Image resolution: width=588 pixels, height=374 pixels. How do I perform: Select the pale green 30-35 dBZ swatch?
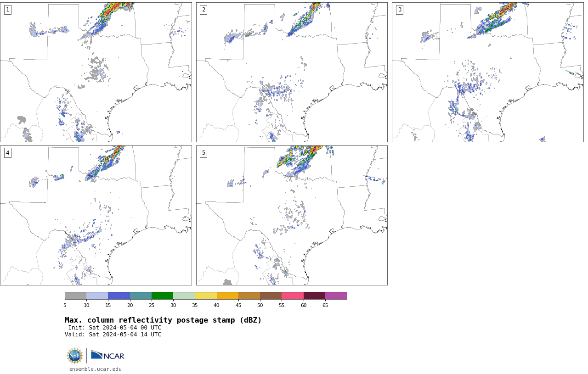[x=184, y=296]
